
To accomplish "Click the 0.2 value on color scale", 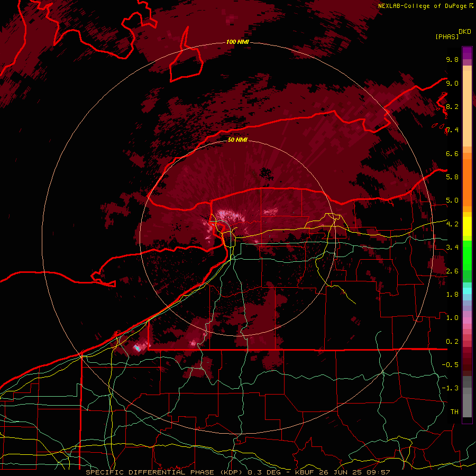I will pyautogui.click(x=452, y=342).
